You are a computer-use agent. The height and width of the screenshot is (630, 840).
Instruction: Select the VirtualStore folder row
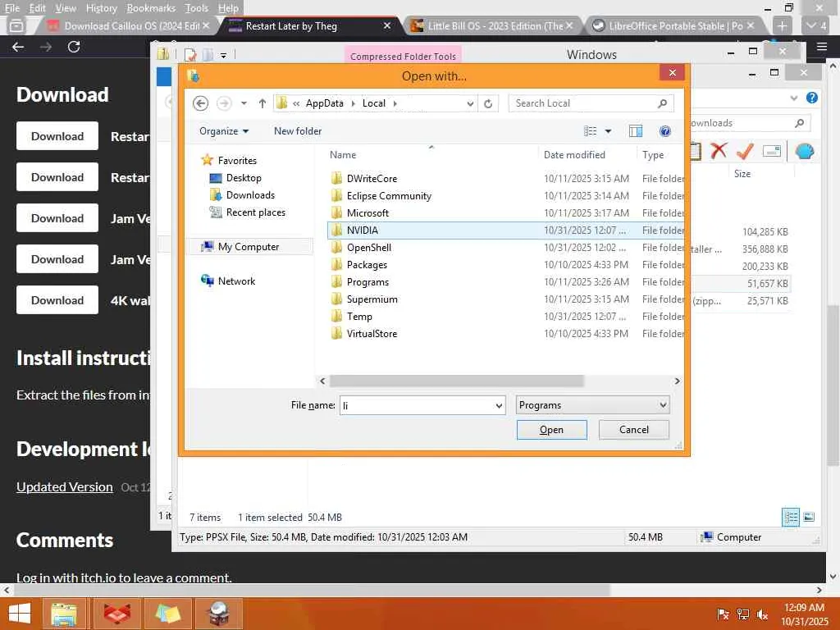[x=504, y=334]
